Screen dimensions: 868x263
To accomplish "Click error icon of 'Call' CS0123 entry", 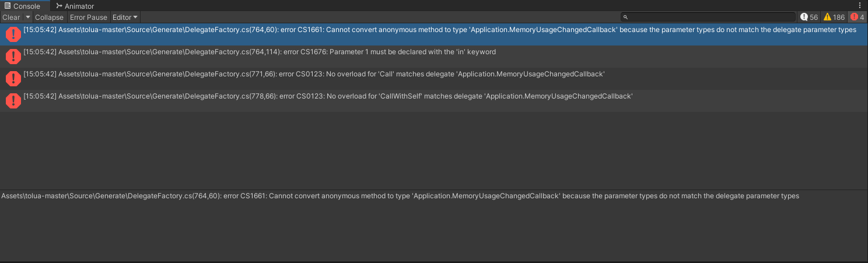I will click(x=13, y=79).
